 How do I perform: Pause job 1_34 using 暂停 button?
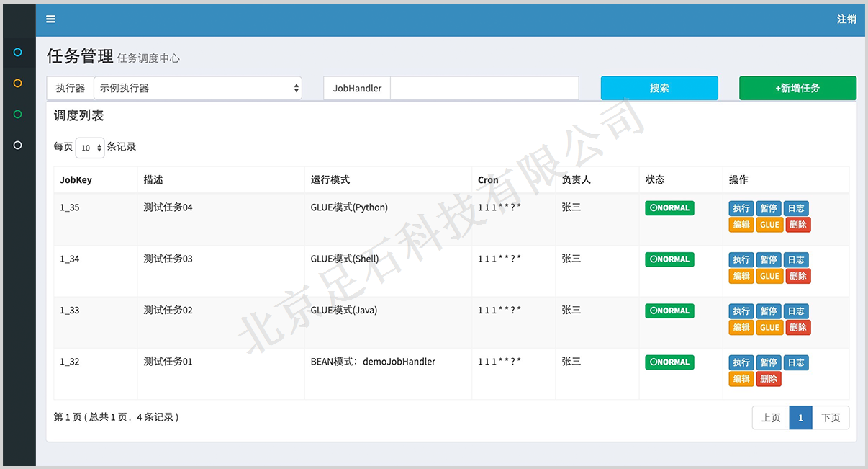click(x=769, y=260)
